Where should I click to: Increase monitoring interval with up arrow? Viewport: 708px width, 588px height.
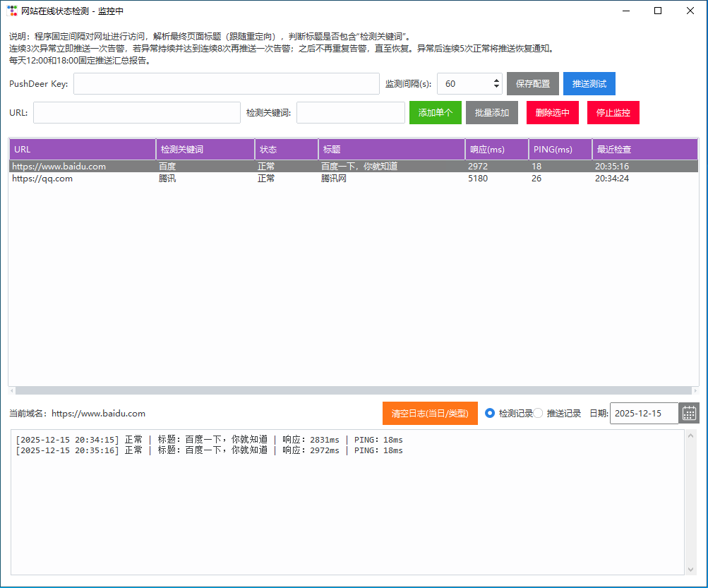click(497, 80)
